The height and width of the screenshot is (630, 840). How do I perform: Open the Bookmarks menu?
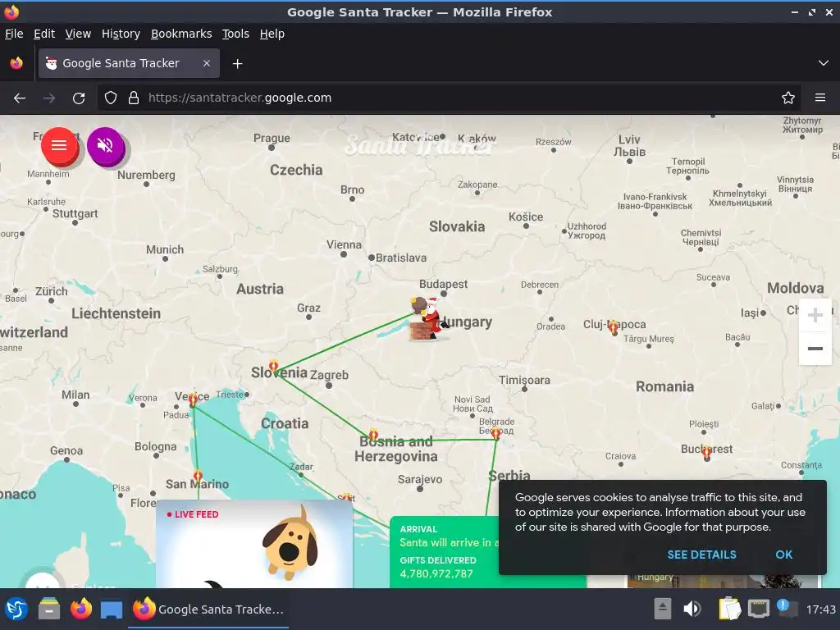pos(181,34)
